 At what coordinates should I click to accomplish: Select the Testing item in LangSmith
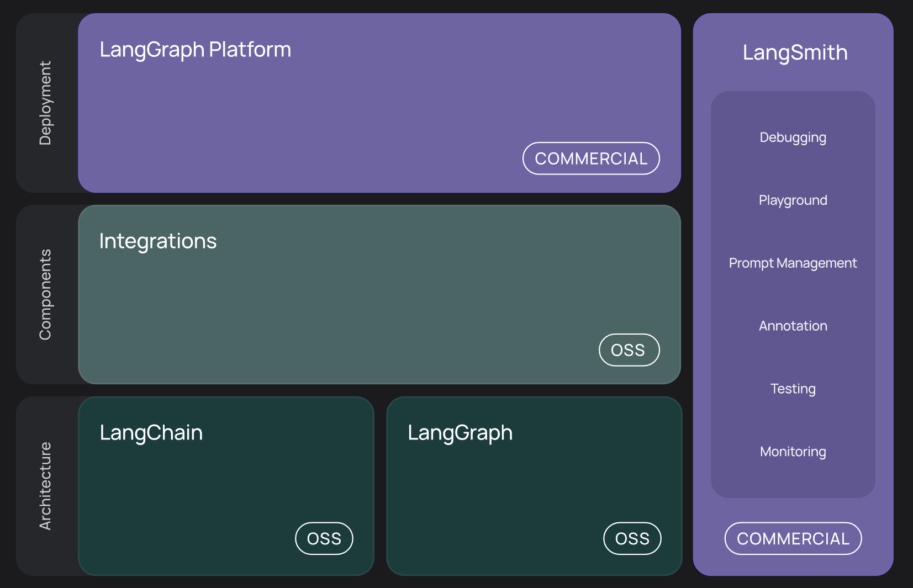[793, 388]
